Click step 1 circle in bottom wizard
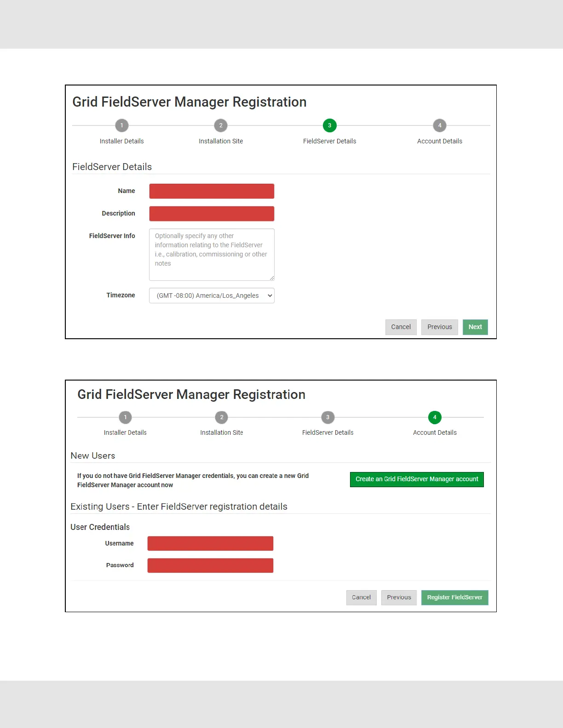The height and width of the screenshot is (728, 563). click(x=125, y=417)
